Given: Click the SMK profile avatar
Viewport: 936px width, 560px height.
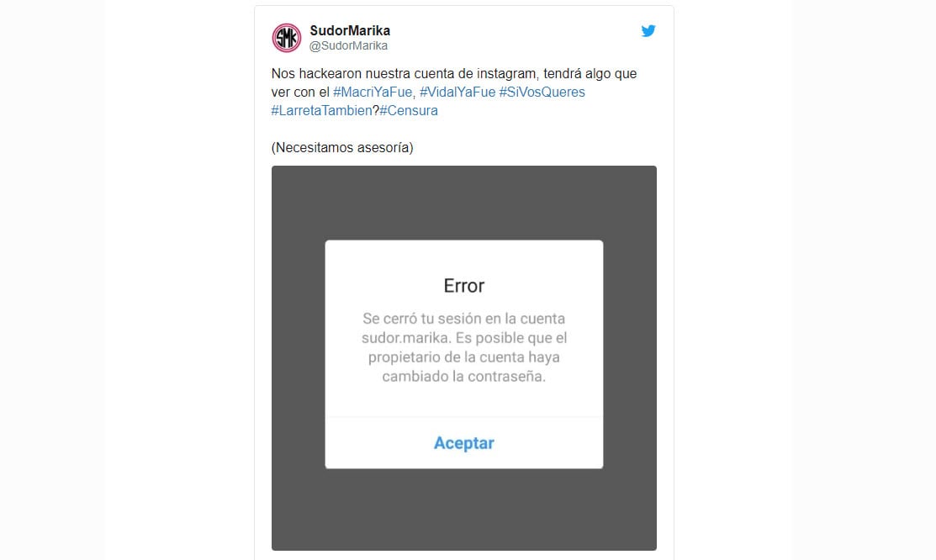Looking at the screenshot, I should coord(287,38).
